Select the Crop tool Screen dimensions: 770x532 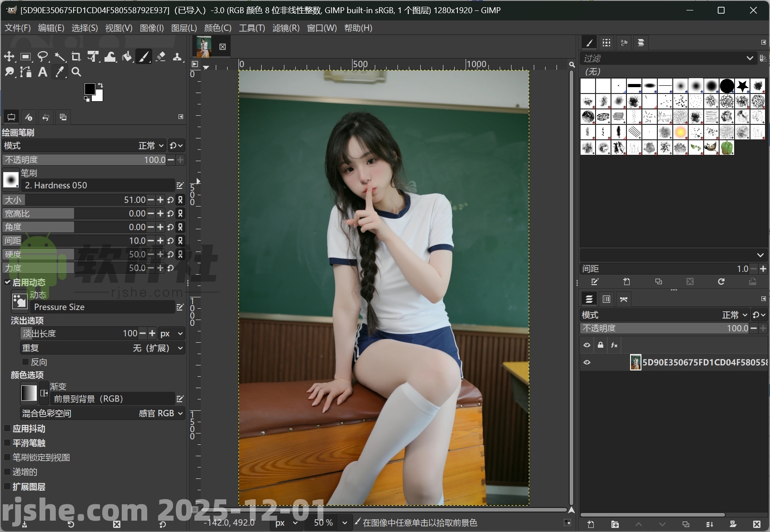(x=76, y=57)
